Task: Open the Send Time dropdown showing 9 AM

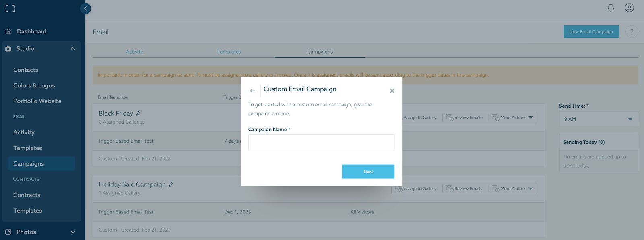Action: point(598,119)
